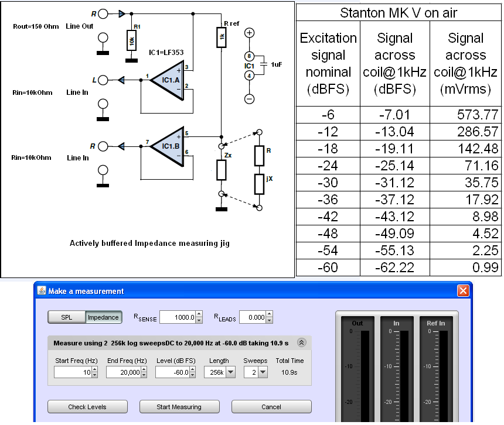Collapse the sweep settings panel chevron
Screen dimensions: 504x425
pos(301,342)
